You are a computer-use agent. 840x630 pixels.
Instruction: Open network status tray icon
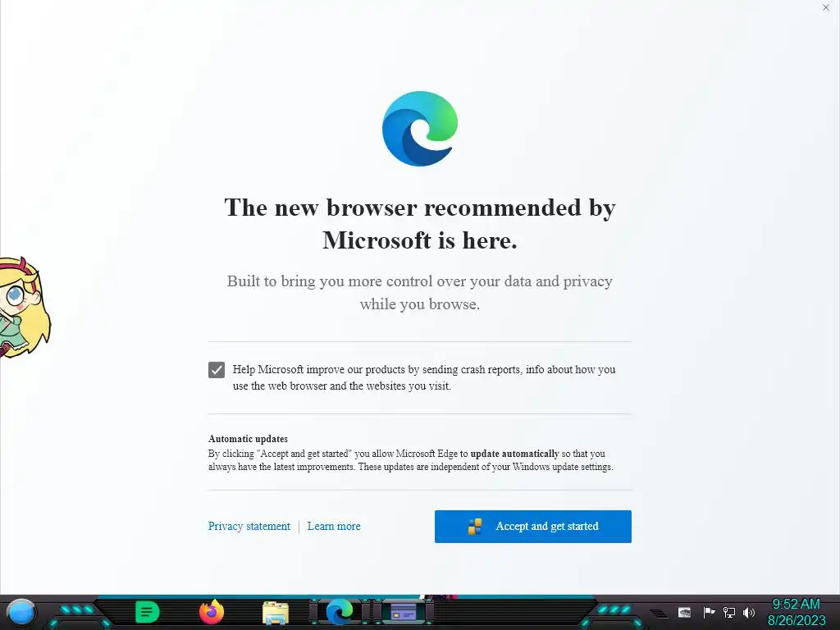point(729,612)
